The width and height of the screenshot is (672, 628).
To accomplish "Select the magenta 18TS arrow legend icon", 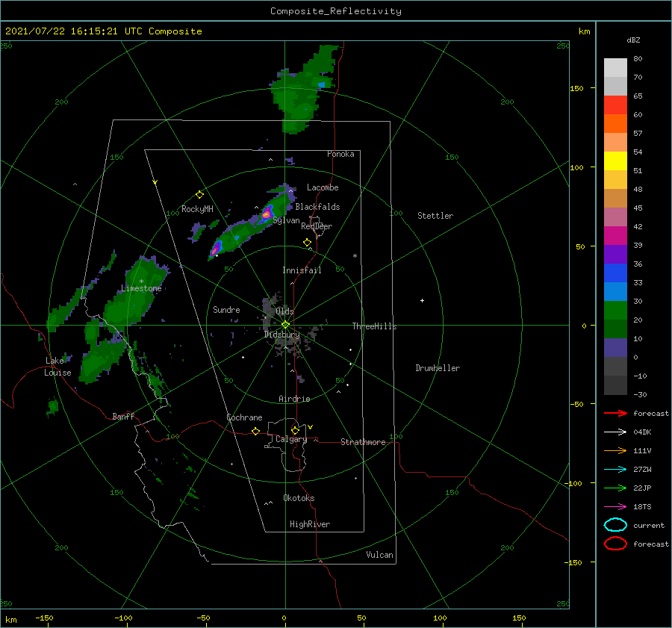I will 615,507.
